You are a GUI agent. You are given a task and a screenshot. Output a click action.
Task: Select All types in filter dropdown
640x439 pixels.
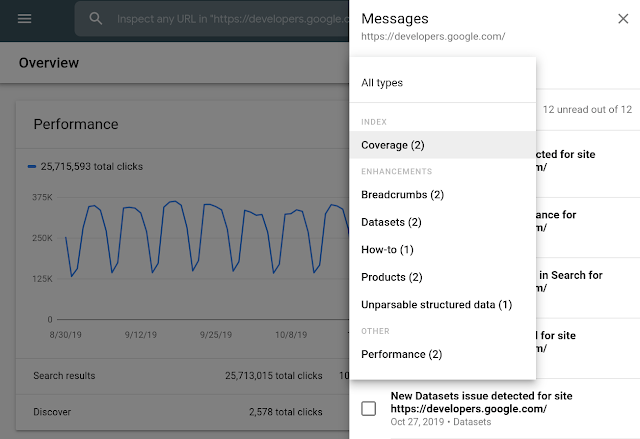[x=382, y=83]
